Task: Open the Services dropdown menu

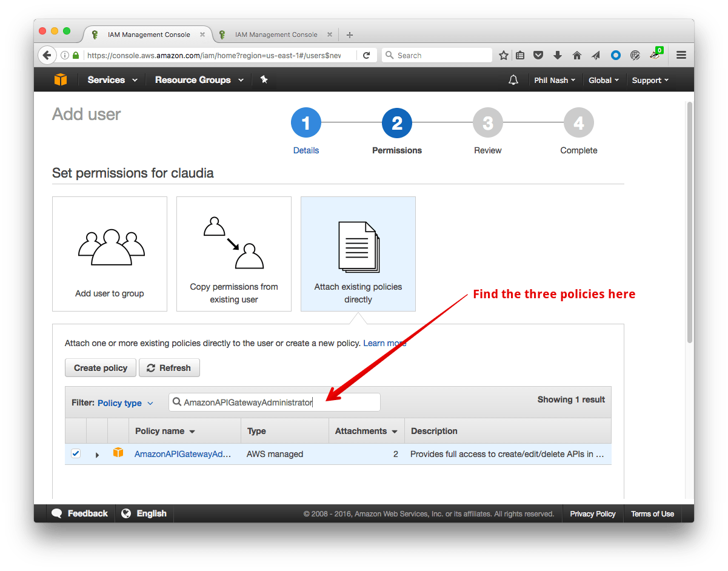Action: [x=112, y=80]
